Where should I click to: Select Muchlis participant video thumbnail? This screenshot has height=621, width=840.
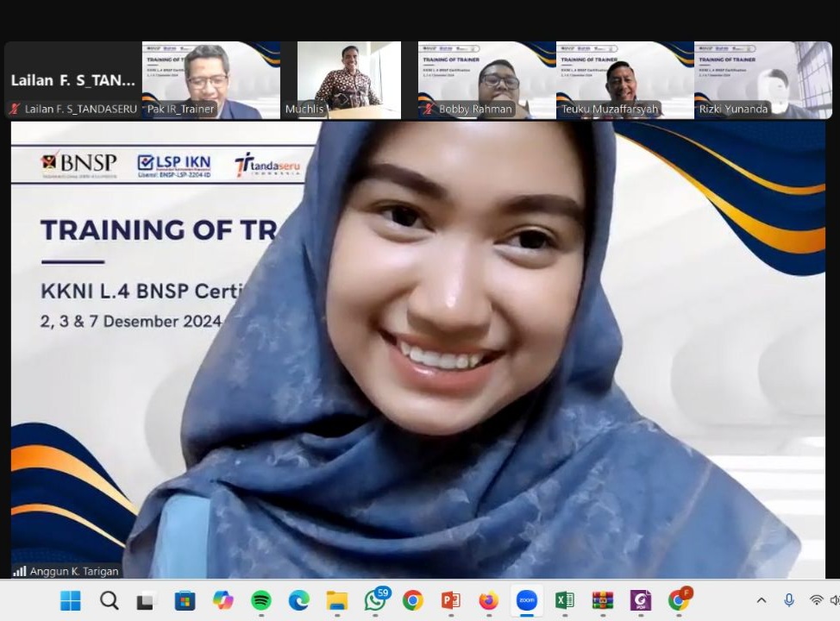pyautogui.click(x=348, y=79)
